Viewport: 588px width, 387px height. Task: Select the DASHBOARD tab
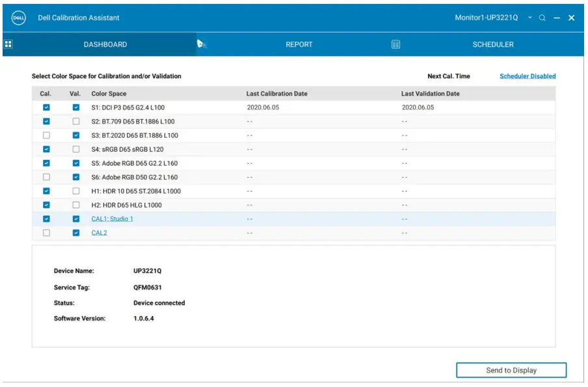[105, 45]
